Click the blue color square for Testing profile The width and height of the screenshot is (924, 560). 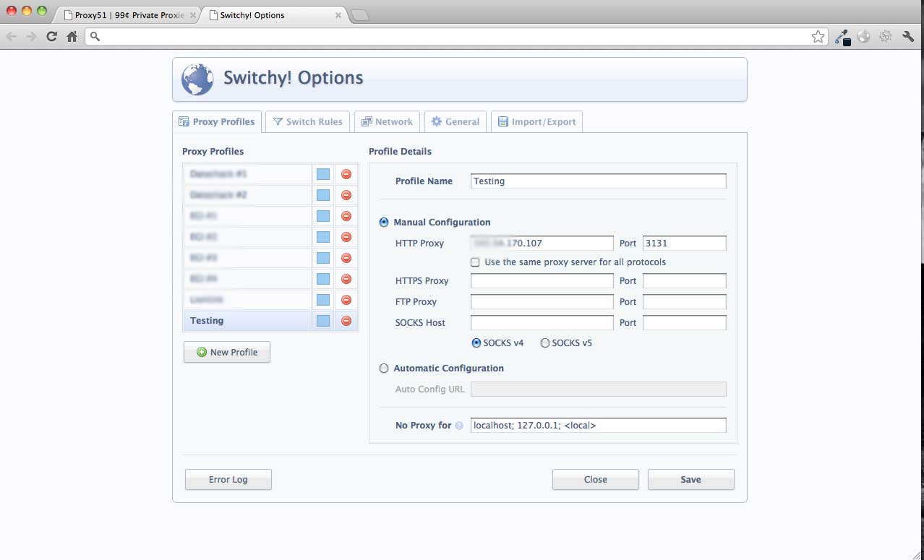point(323,321)
